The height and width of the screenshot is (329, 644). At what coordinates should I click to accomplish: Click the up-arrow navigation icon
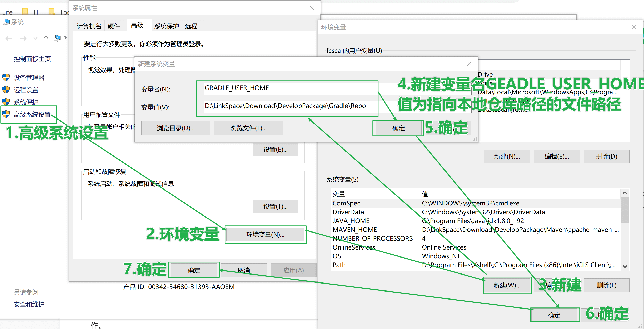[x=46, y=39]
